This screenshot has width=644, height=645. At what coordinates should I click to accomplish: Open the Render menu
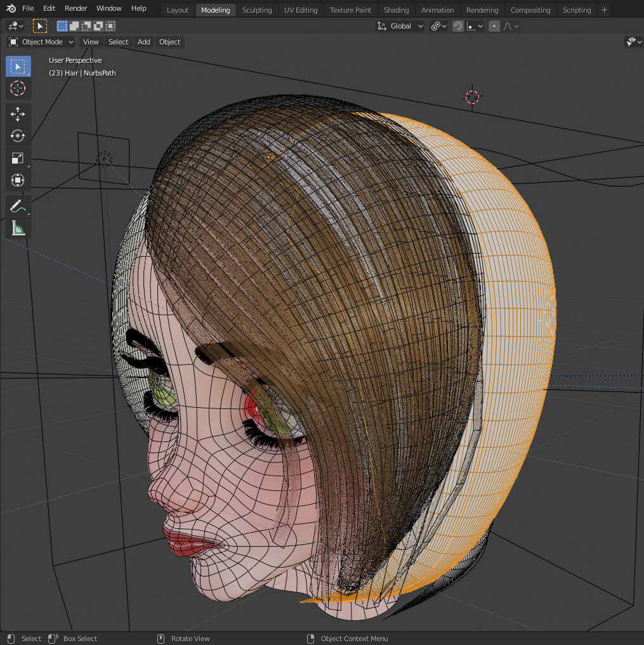click(x=76, y=8)
